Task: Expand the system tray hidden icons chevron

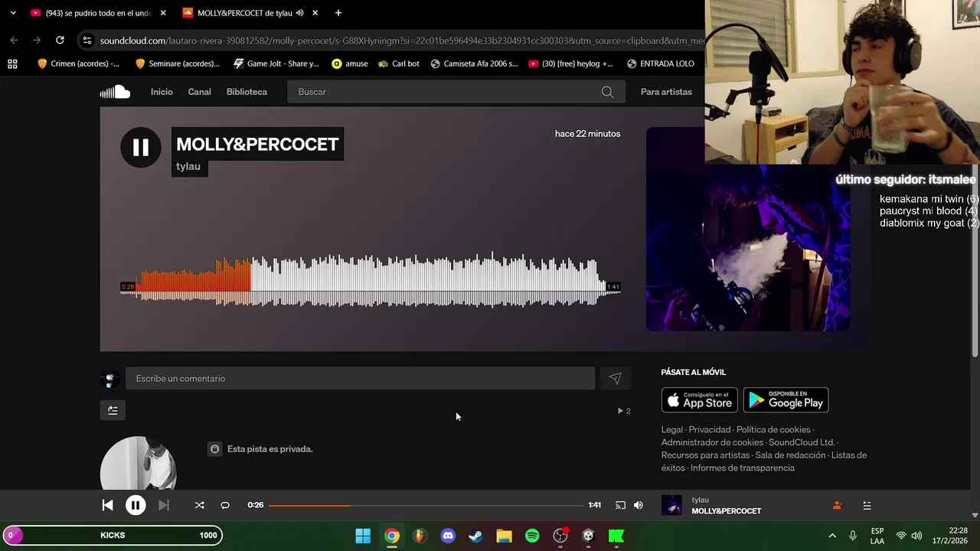Action: [x=832, y=536]
